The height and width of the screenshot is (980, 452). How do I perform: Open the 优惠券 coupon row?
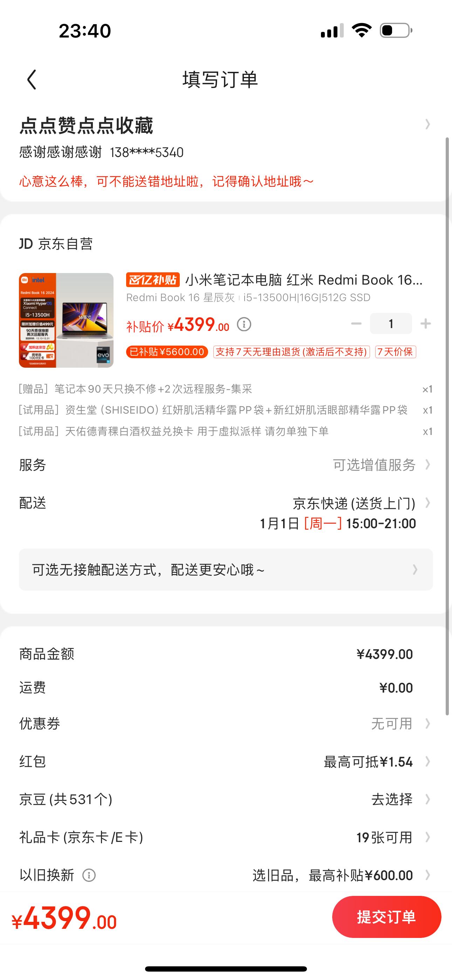point(226,723)
